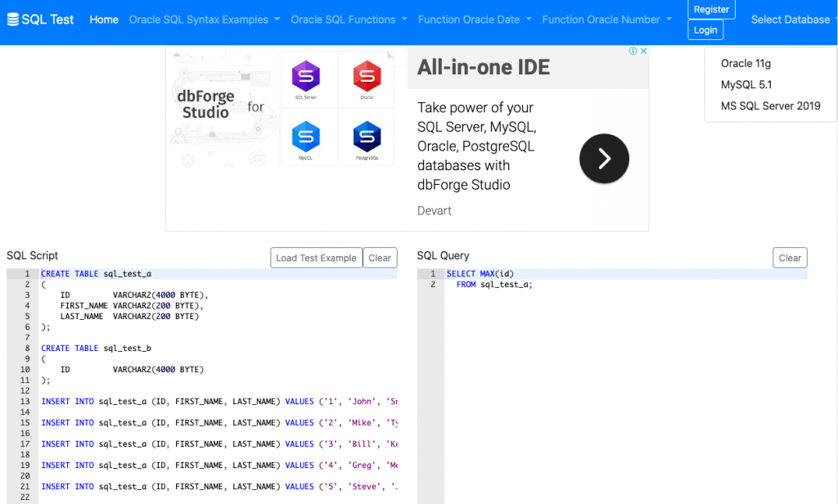The height and width of the screenshot is (504, 838).
Task: Click the SQL Test database logo icon
Action: pos(12,20)
